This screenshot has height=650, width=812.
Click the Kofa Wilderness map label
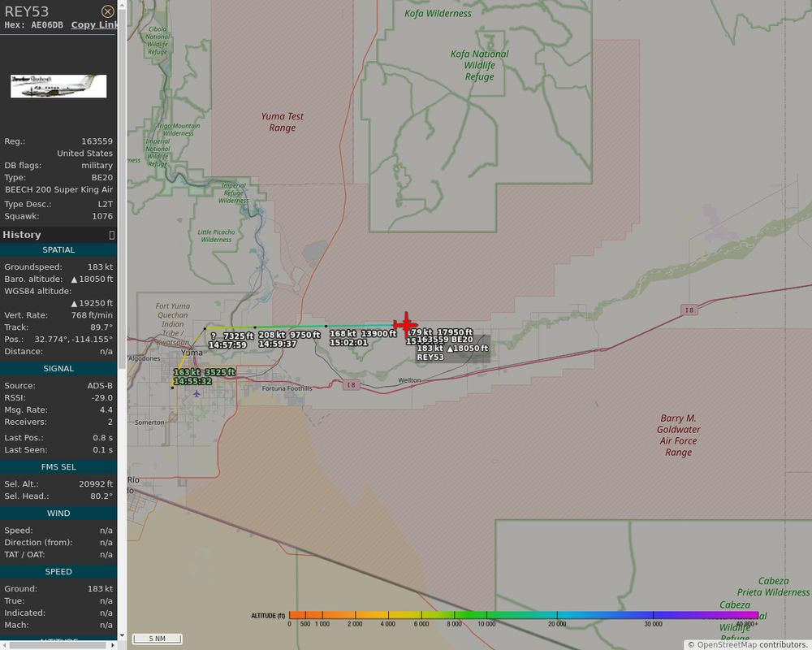click(x=438, y=14)
